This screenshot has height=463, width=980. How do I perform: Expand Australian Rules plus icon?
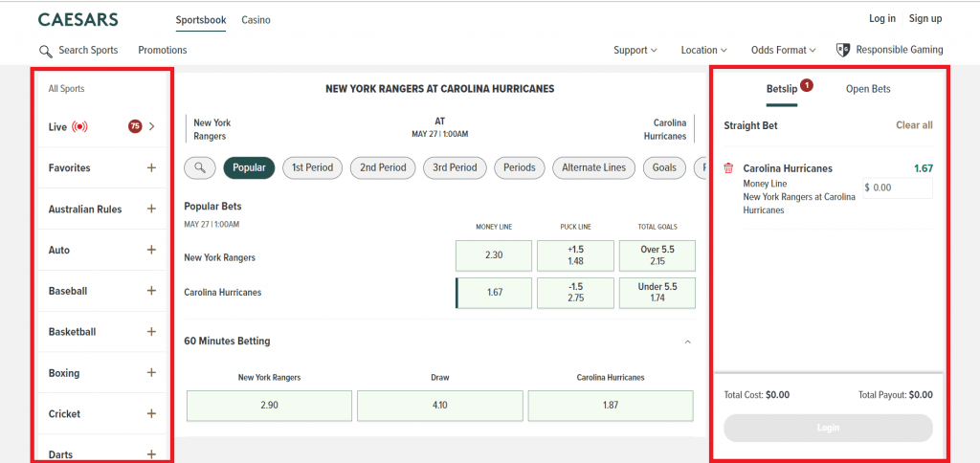tap(151, 209)
